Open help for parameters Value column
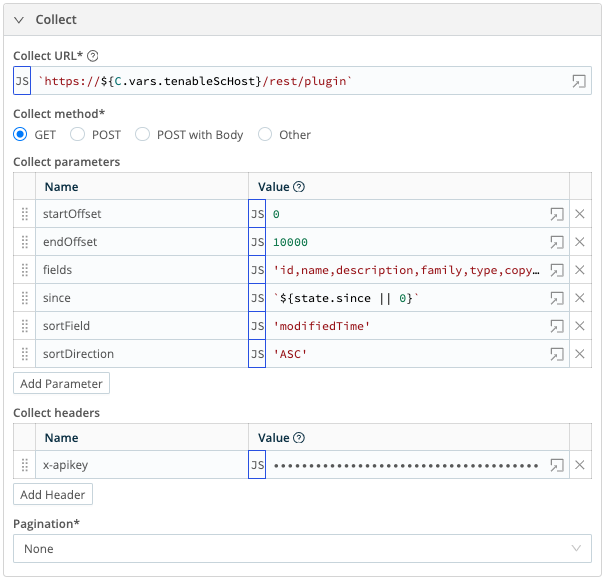The height and width of the screenshot is (581, 605). tap(299, 187)
